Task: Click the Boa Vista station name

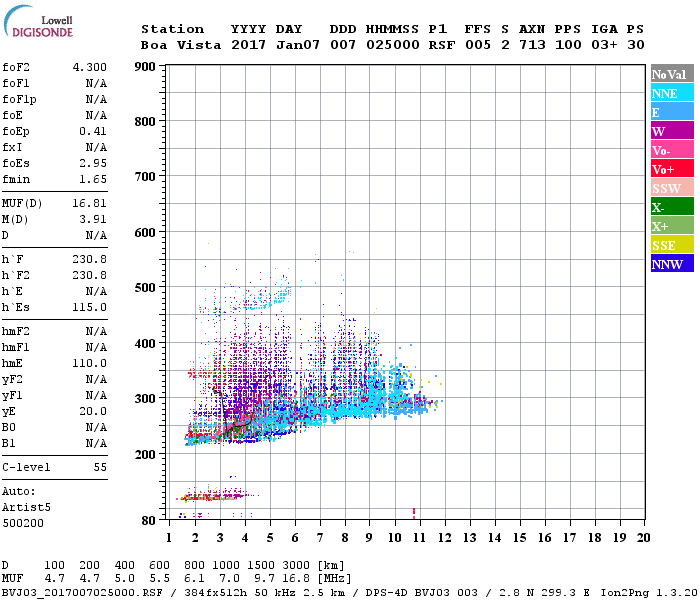Action: coord(181,45)
